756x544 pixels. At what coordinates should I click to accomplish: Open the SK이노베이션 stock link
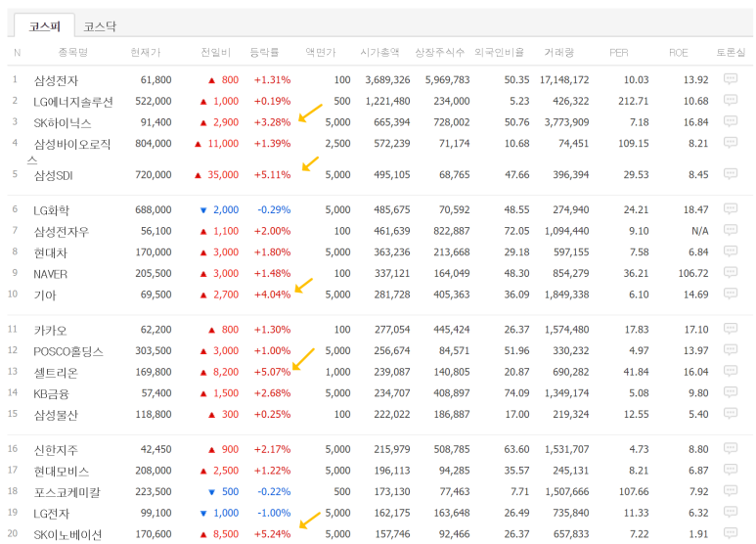[68, 535]
